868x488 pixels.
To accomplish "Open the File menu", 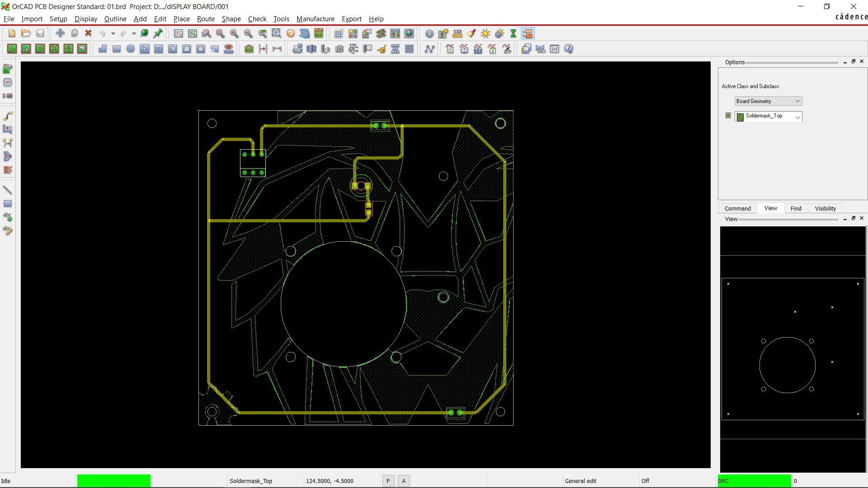I will coord(9,19).
